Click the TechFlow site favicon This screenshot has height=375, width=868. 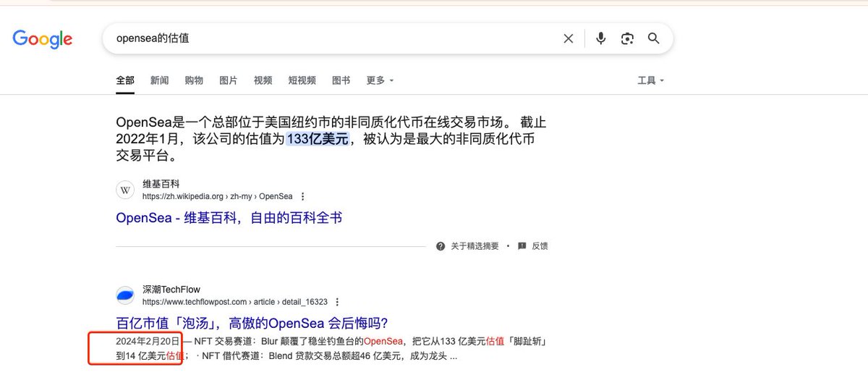click(126, 295)
